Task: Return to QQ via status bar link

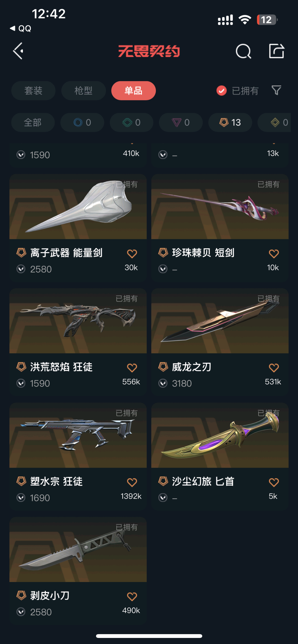Action: pos(21,28)
